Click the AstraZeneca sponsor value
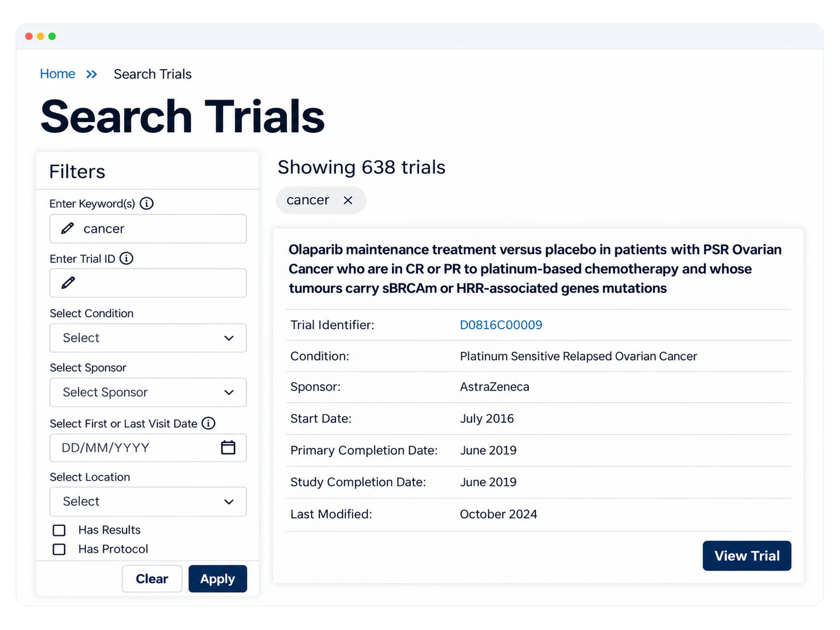The height and width of the screenshot is (630, 840). tap(495, 387)
